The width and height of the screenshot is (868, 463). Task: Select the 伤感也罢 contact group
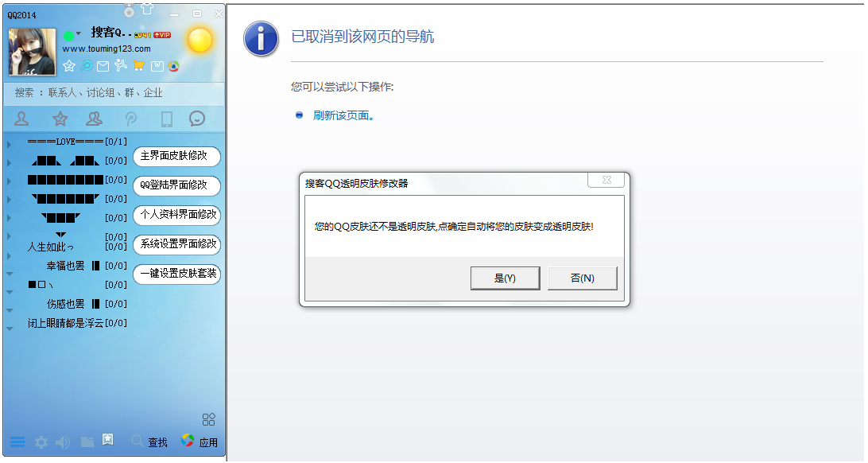(87, 304)
